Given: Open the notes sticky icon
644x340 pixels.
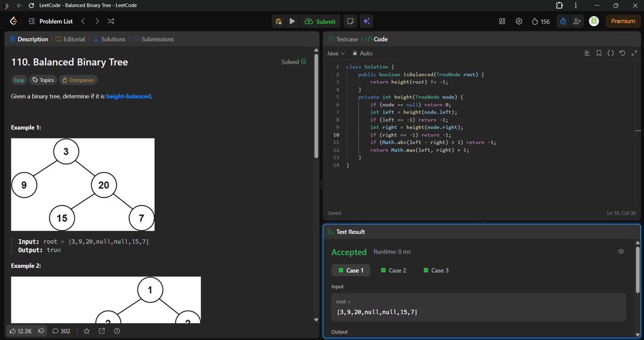Looking at the screenshot, I should pyautogui.click(x=350, y=21).
